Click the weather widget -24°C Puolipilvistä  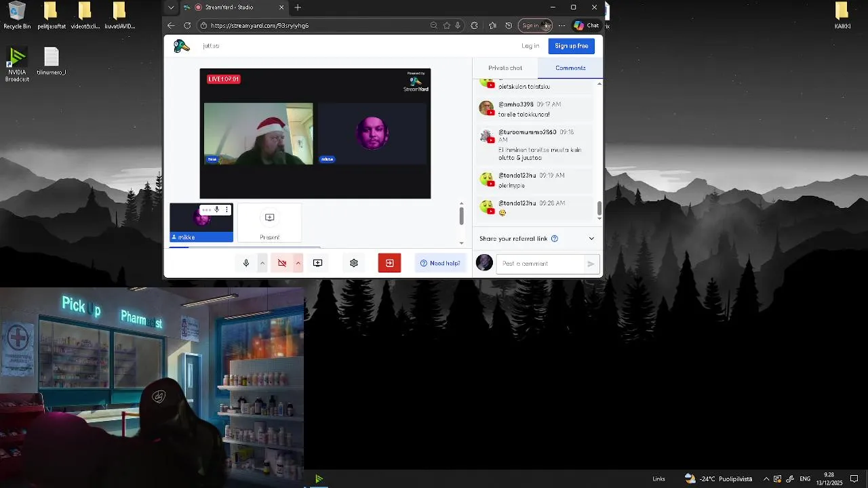click(x=717, y=479)
